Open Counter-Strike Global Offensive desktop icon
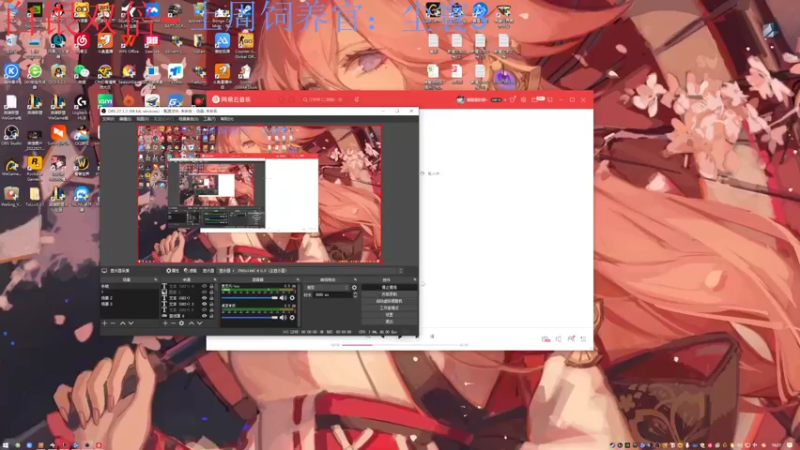Viewport: 800px width, 450px height. coord(245,45)
